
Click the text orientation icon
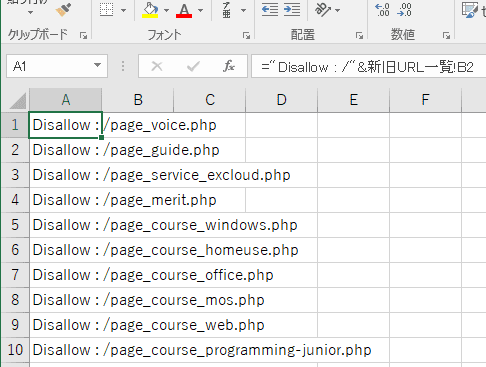click(323, 10)
